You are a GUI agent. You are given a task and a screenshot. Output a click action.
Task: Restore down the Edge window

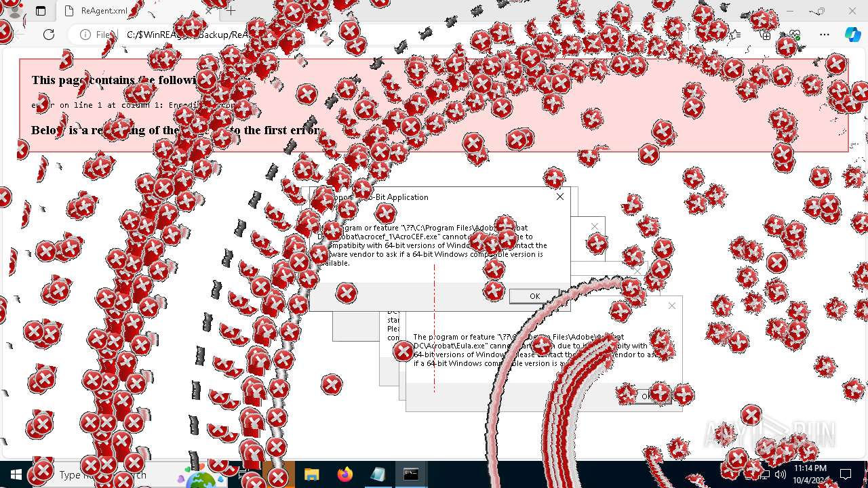[x=821, y=11]
